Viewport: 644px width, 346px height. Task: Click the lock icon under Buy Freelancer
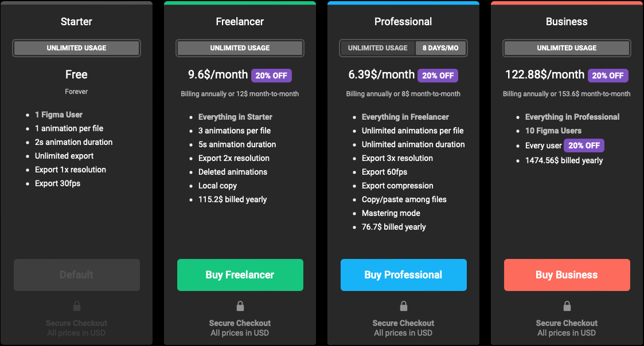240,306
